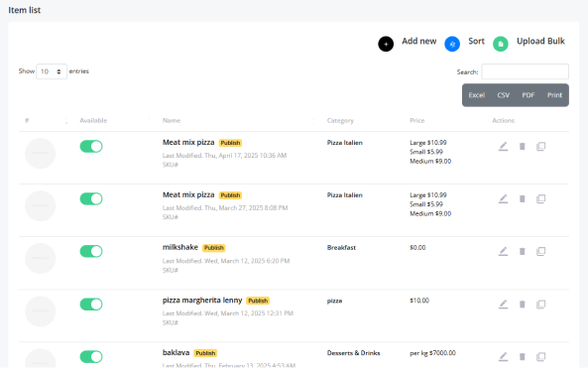Screen dimensions: 588x368
Task: Switch off pizza margherita lenny availability
Action: click(91, 305)
